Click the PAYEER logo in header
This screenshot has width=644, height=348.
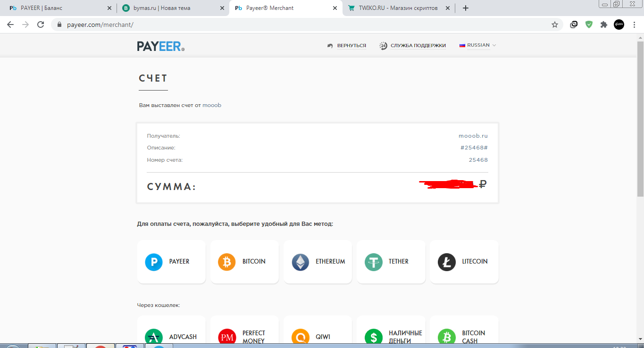click(160, 46)
